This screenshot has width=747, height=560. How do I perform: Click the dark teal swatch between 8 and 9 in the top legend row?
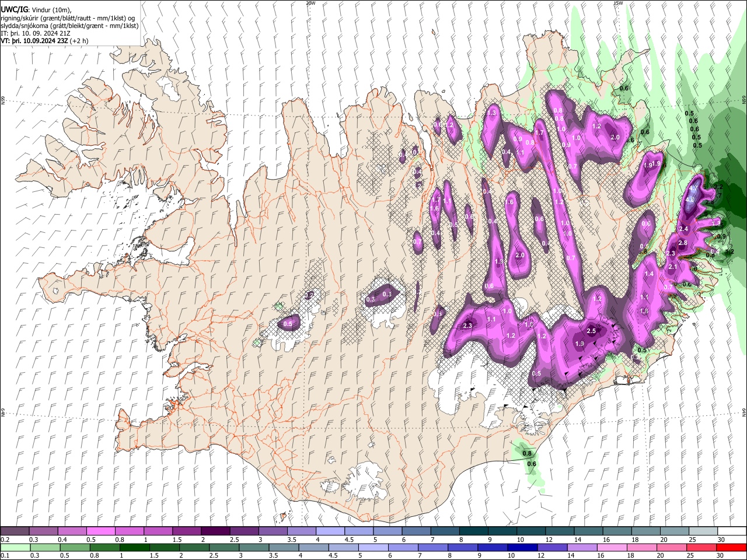click(474, 531)
